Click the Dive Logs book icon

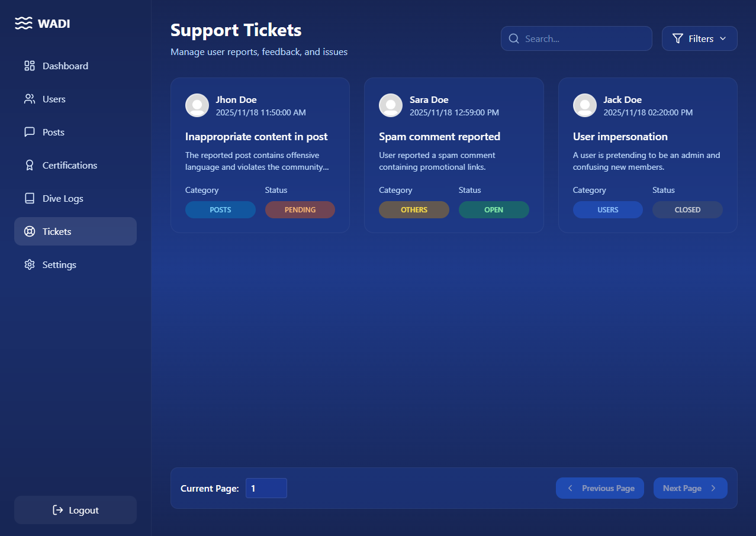[x=30, y=198]
